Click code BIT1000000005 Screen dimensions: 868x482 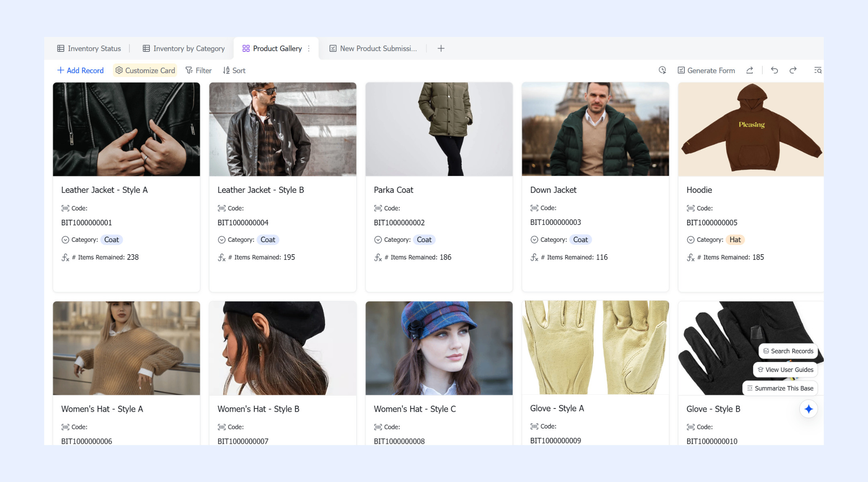pyautogui.click(x=712, y=223)
